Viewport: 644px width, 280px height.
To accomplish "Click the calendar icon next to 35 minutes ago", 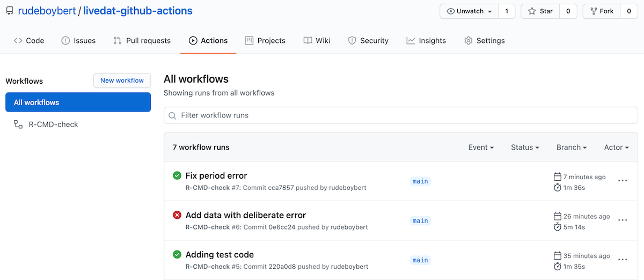I will (557, 256).
